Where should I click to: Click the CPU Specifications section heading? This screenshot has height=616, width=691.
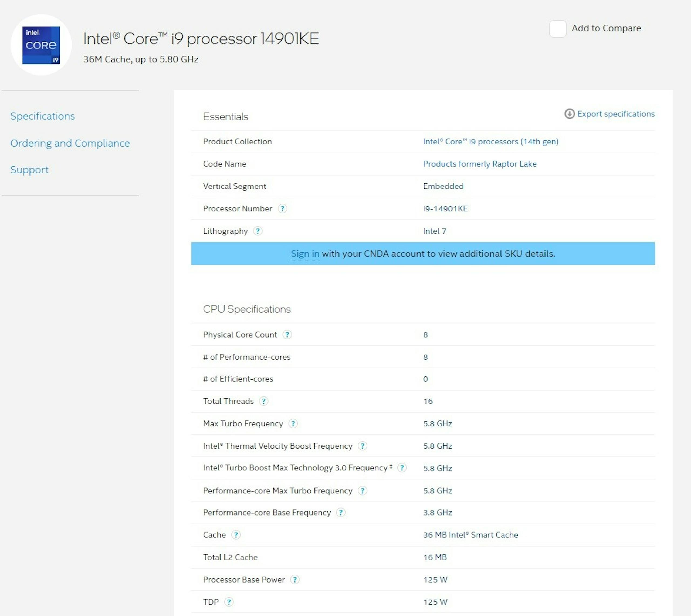tap(246, 309)
